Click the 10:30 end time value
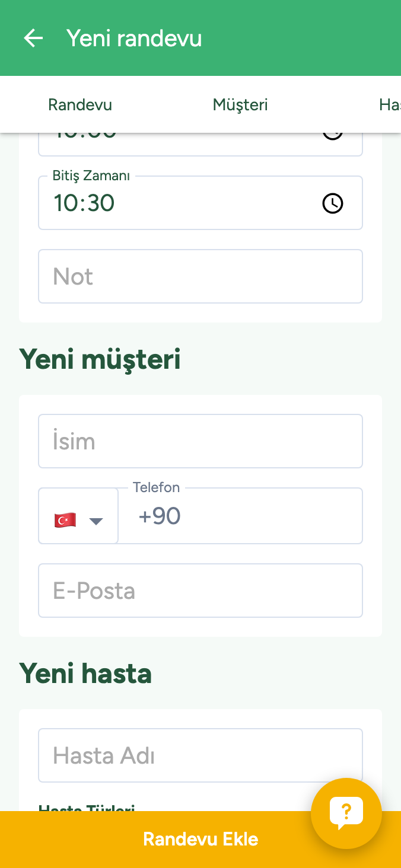 [84, 203]
